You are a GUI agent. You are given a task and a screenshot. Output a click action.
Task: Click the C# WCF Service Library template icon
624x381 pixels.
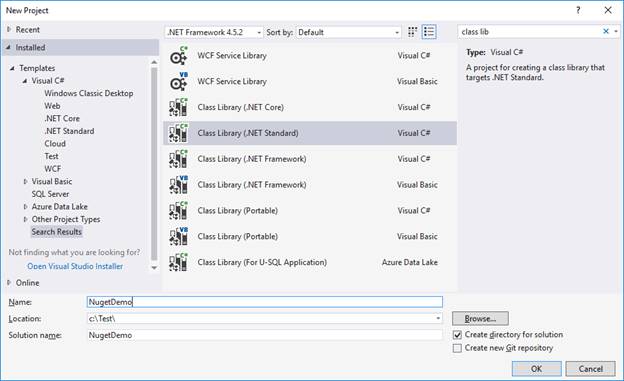(178, 56)
